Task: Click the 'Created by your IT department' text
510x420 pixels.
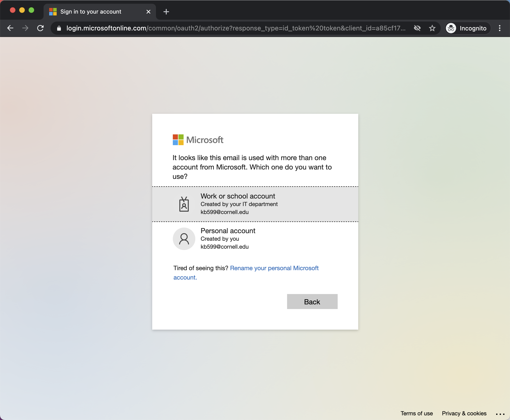Action: (x=239, y=204)
